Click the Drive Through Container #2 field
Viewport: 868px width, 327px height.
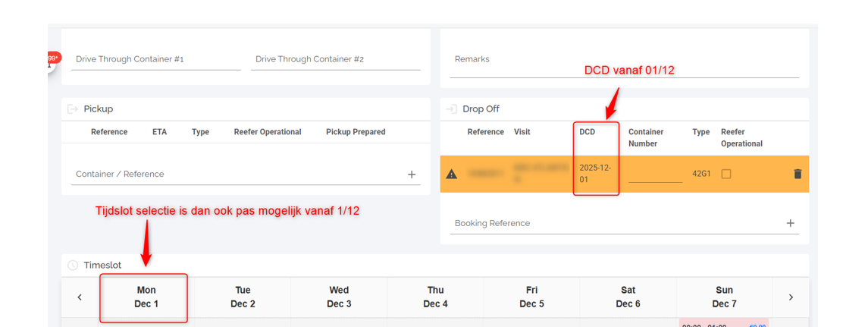pos(335,59)
